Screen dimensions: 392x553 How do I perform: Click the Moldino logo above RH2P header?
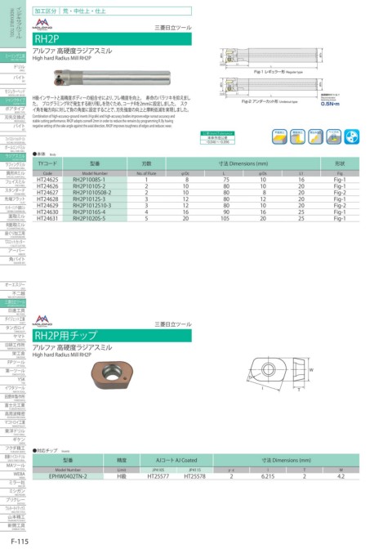tap(42, 25)
